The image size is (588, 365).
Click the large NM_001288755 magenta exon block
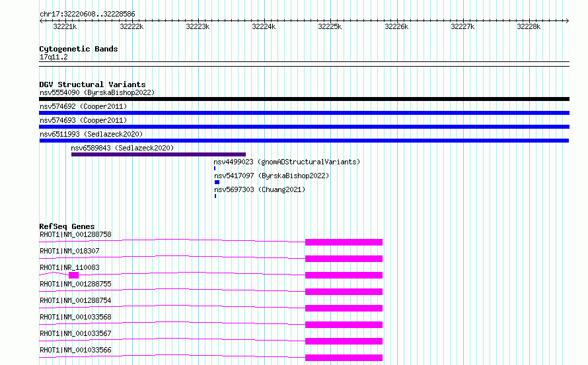click(344, 292)
